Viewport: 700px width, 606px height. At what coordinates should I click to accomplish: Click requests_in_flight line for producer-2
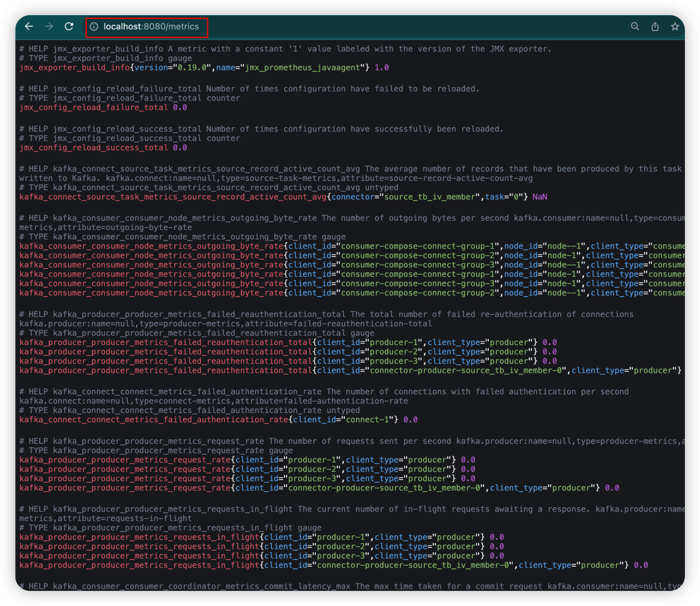pyautogui.click(x=262, y=546)
